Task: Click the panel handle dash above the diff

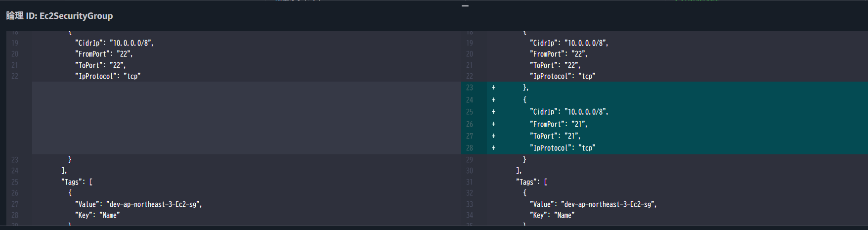Action: click(465, 6)
